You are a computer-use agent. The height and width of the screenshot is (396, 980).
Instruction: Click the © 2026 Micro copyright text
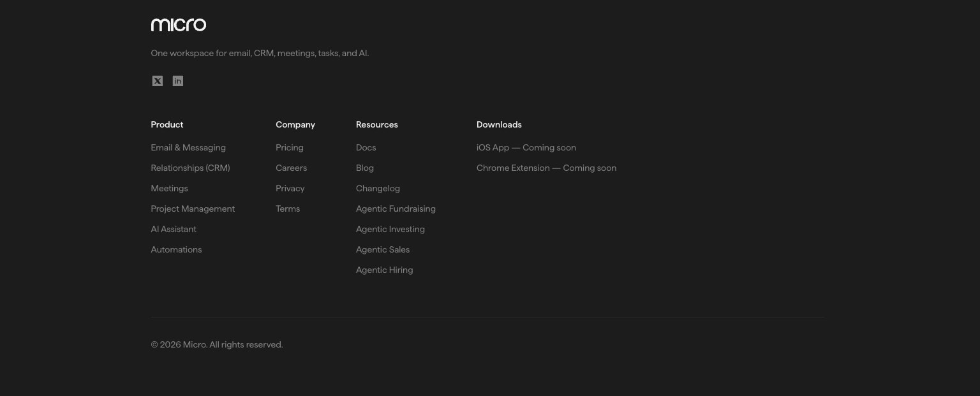tap(217, 344)
